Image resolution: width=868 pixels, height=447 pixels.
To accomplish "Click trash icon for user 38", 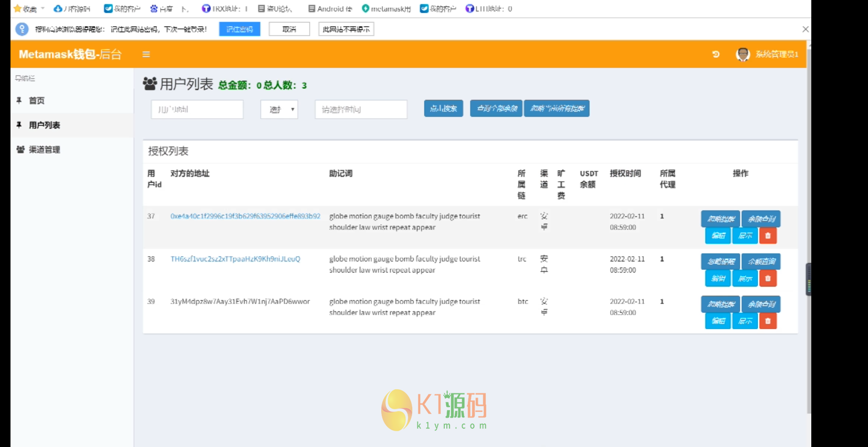I will coord(768,278).
